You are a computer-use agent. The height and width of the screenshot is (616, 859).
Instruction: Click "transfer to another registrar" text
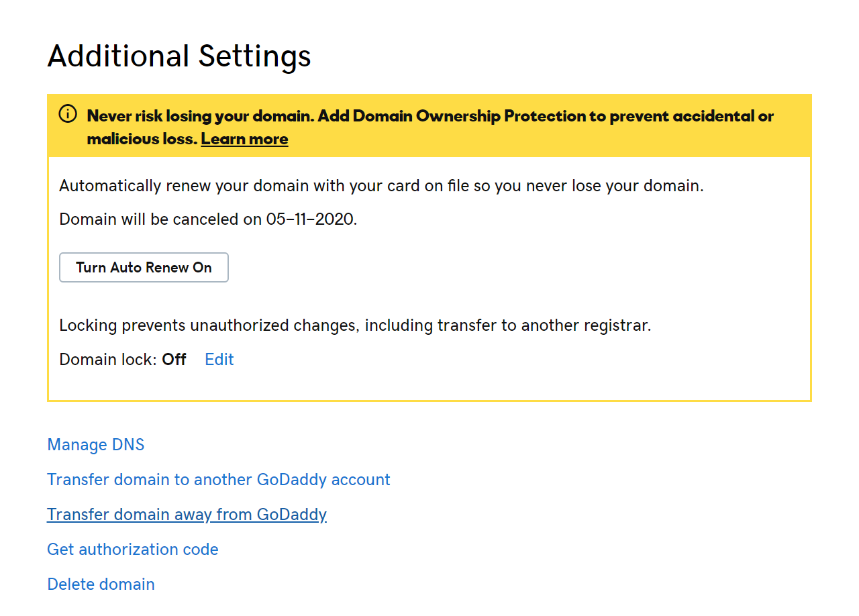544,326
